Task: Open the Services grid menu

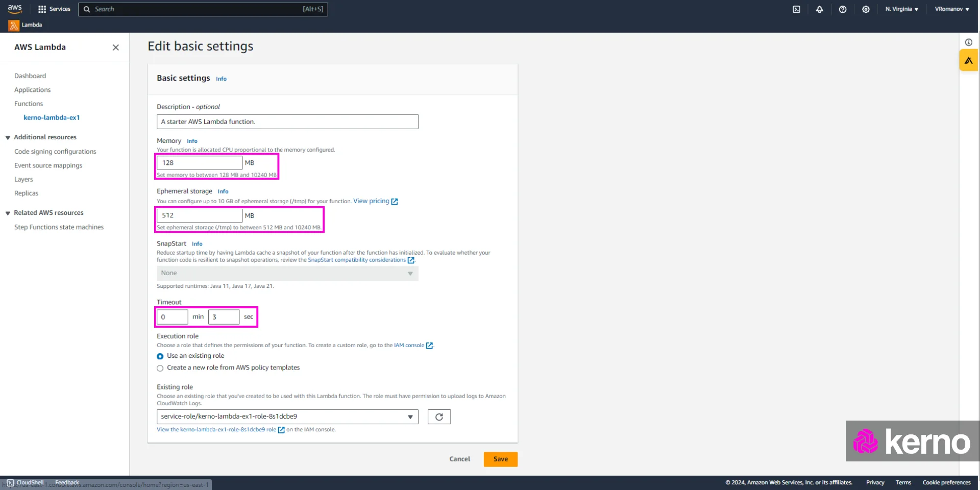Action: pyautogui.click(x=54, y=9)
